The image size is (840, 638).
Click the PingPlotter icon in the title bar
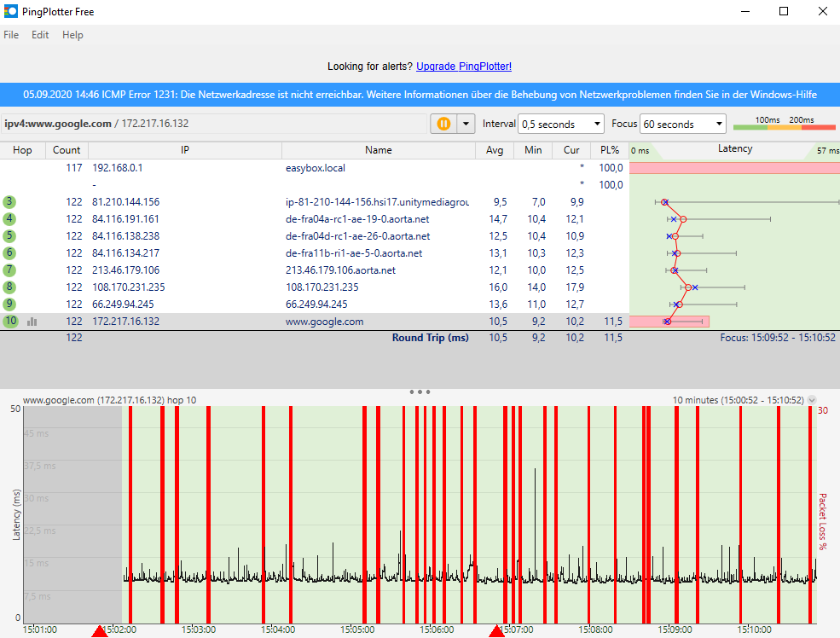pos(12,11)
